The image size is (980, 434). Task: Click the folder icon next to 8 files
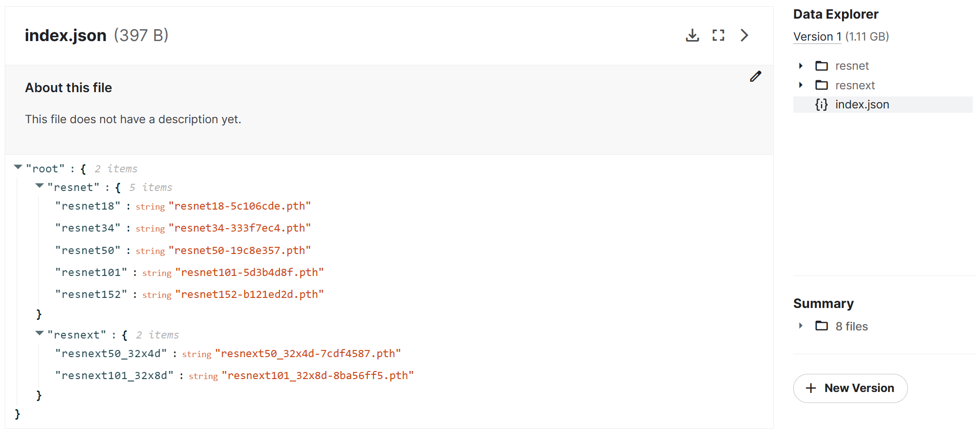pyautogui.click(x=822, y=326)
